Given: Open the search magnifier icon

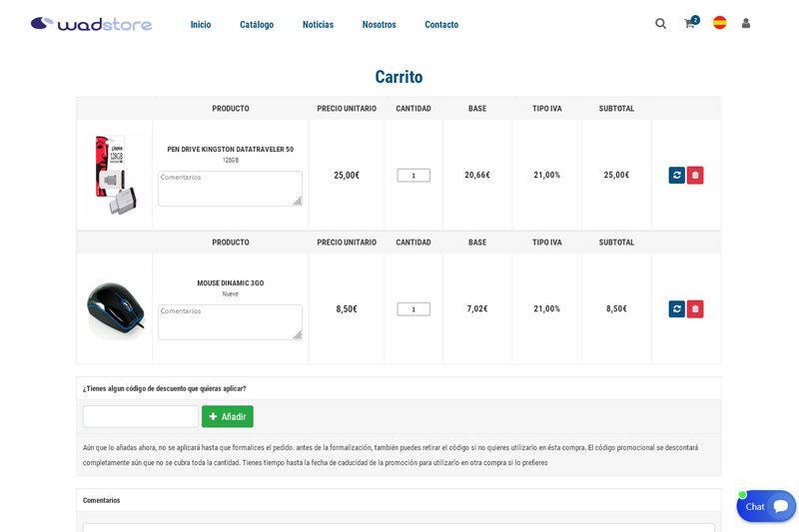Looking at the screenshot, I should 660,23.
